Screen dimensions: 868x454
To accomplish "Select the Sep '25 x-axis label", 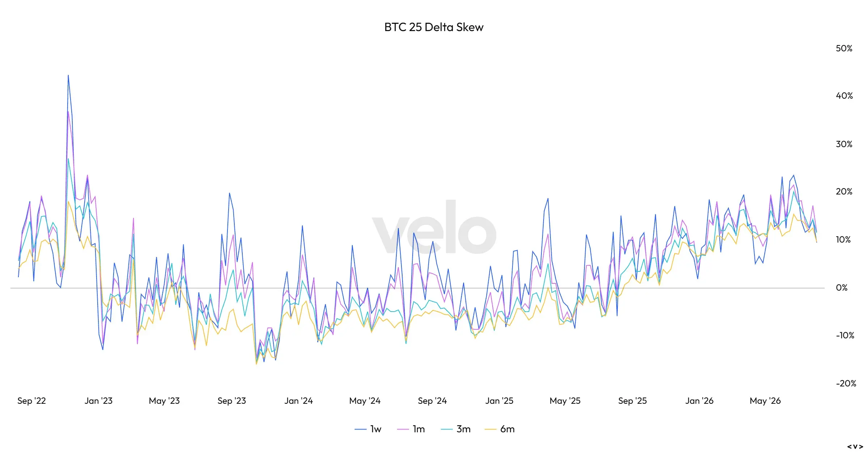I will pyautogui.click(x=633, y=401).
